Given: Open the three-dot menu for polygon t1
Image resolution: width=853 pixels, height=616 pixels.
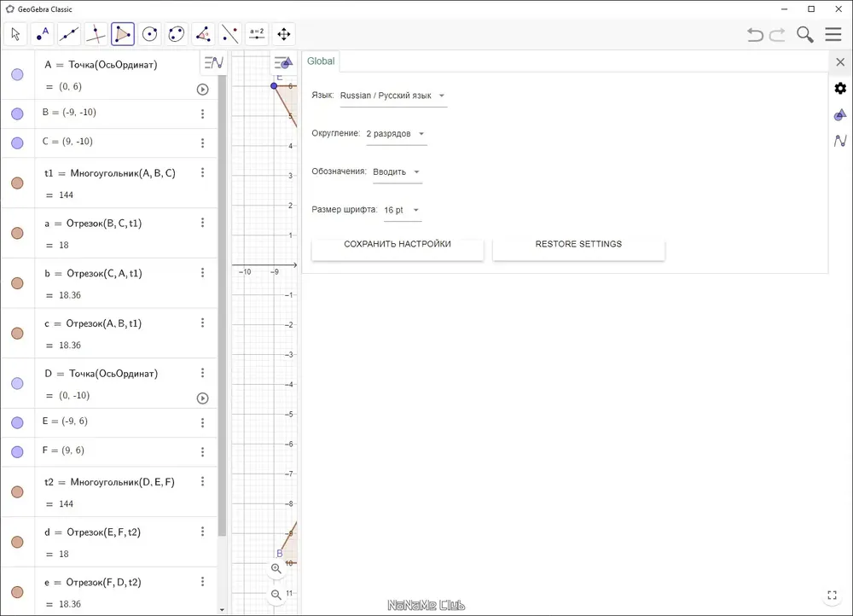Looking at the screenshot, I should pyautogui.click(x=202, y=172).
